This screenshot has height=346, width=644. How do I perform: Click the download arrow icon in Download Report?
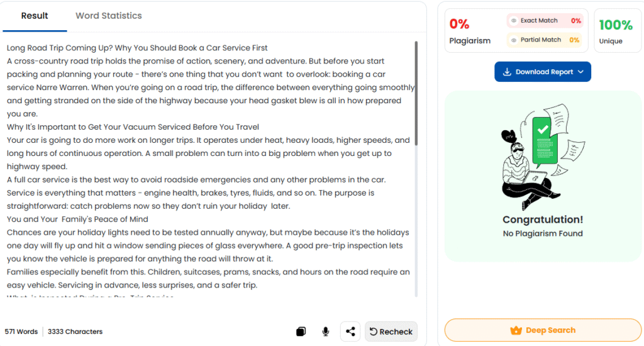click(507, 72)
